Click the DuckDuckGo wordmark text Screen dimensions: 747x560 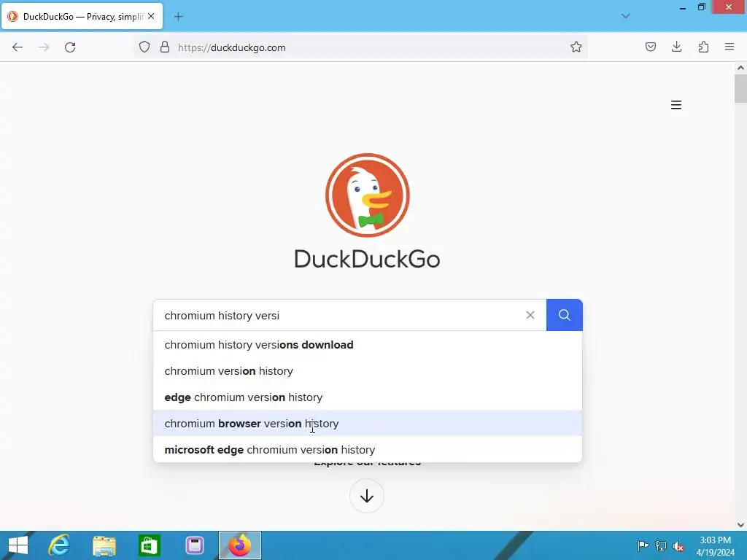(x=368, y=259)
